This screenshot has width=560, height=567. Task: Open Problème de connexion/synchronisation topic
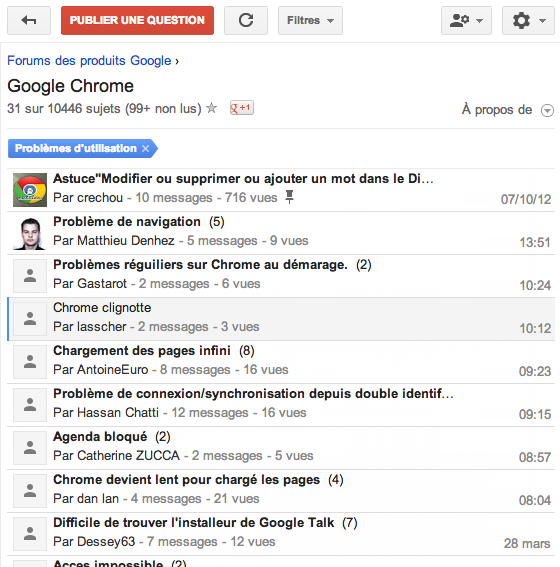(x=253, y=394)
